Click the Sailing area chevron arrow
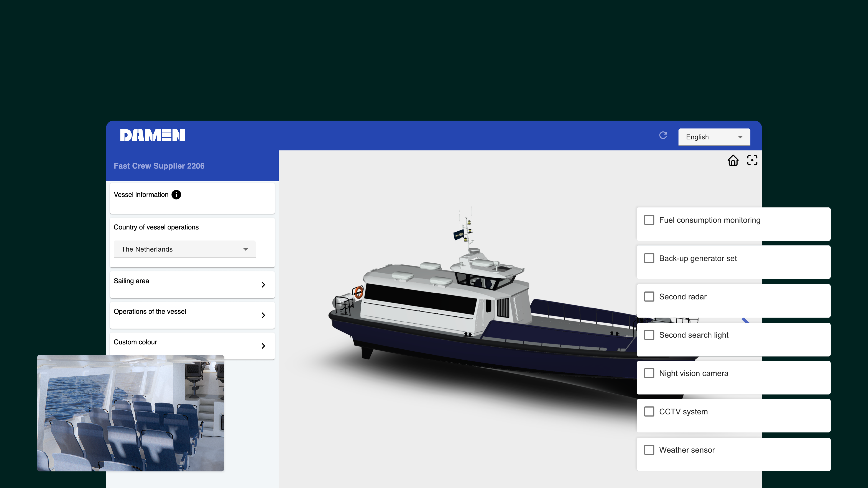Viewport: 868px width, 488px height. [x=263, y=285]
